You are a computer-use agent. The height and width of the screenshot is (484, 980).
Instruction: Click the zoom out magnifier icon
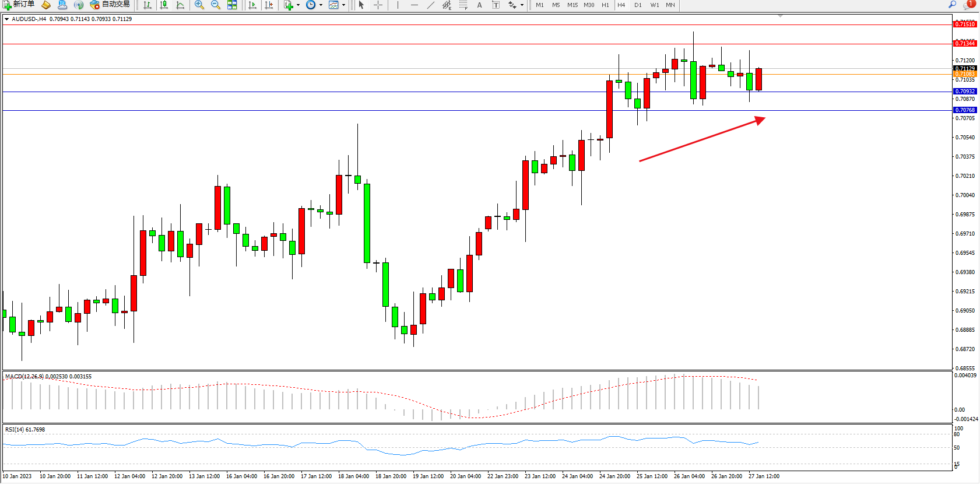point(215,5)
